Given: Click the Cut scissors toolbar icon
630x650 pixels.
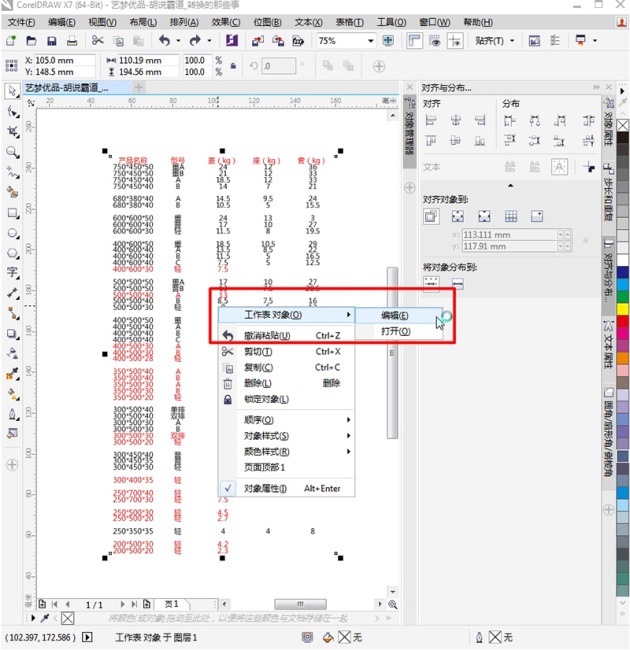Looking at the screenshot, I should pos(98,40).
